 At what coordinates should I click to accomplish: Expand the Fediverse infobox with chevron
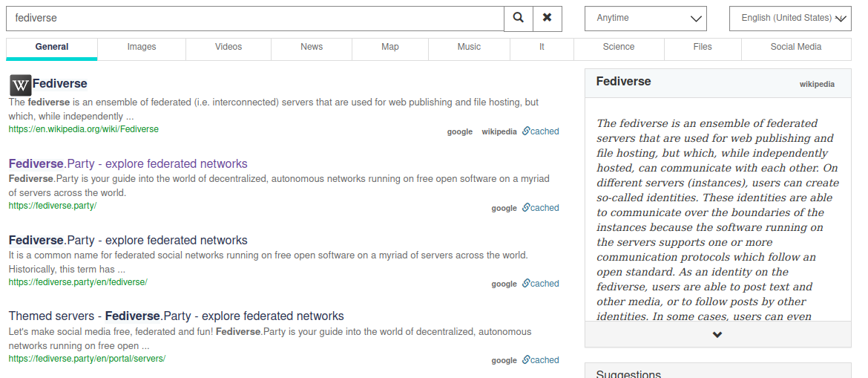(717, 334)
